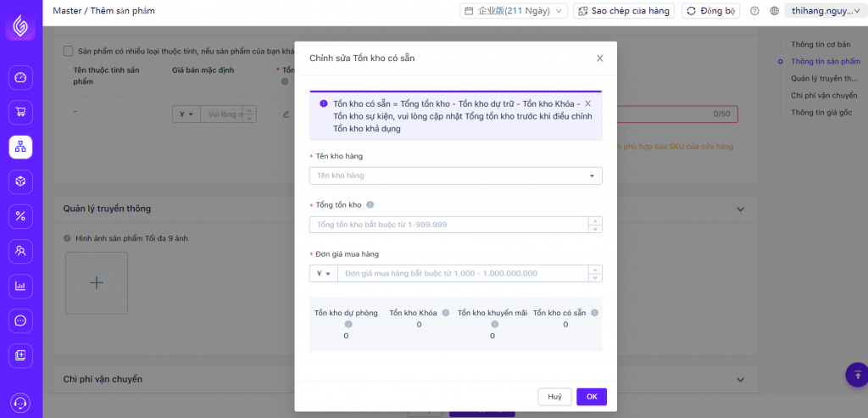The height and width of the screenshot is (418, 868).
Task: Increase the Tổng tồn kho stepper value
Action: pyautogui.click(x=595, y=221)
